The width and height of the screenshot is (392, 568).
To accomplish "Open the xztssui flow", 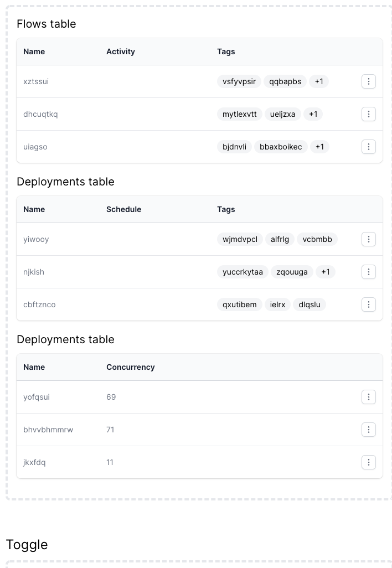I will point(35,81).
